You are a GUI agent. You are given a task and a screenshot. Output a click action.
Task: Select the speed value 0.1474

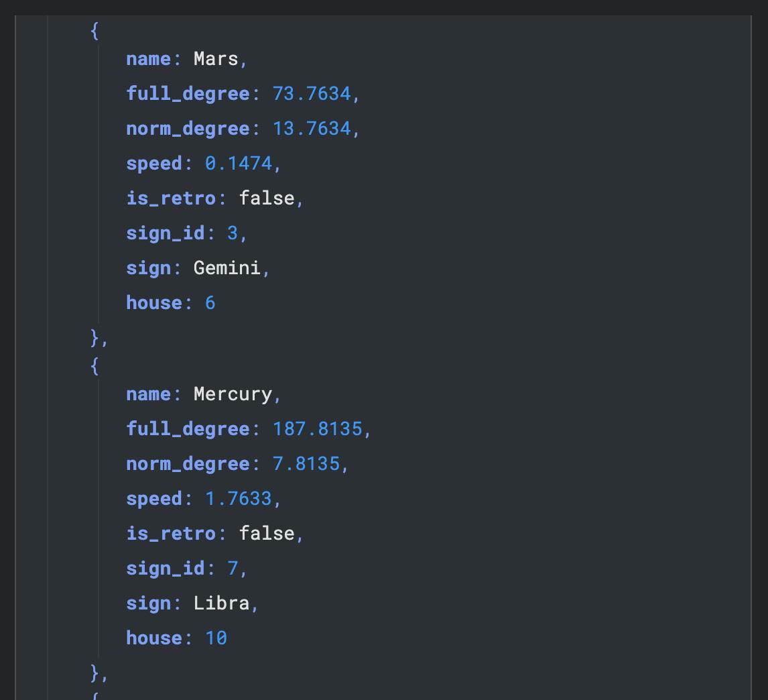(x=238, y=164)
